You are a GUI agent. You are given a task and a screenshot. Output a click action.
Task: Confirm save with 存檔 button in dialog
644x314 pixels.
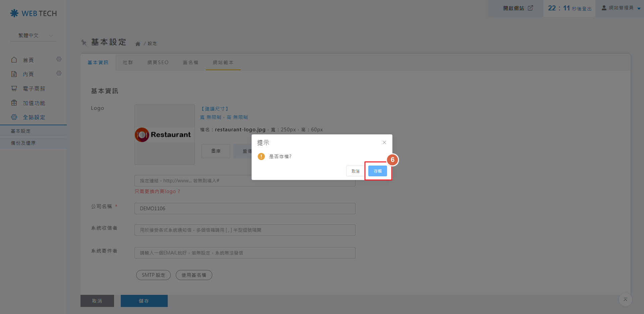[377, 171]
